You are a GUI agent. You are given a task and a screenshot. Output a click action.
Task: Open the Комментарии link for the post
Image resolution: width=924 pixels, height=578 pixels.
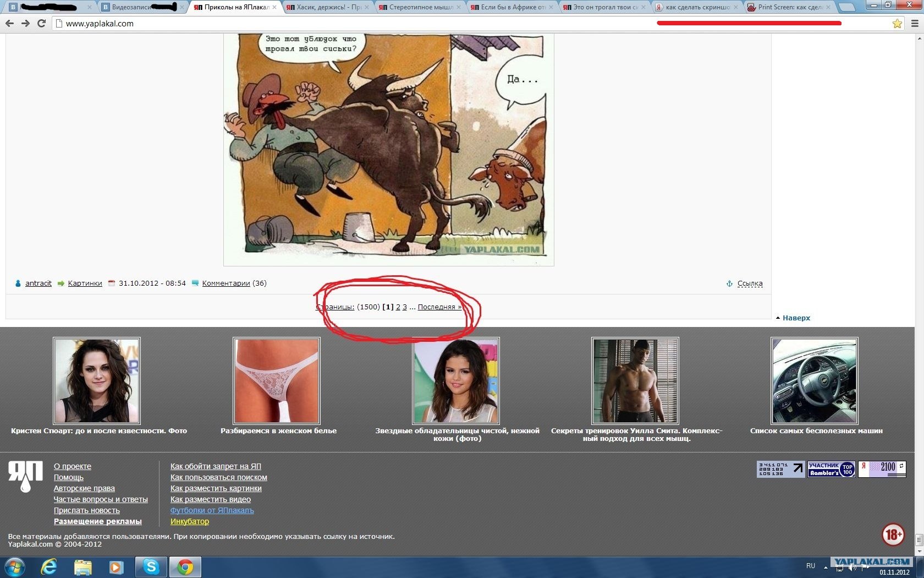tap(226, 283)
